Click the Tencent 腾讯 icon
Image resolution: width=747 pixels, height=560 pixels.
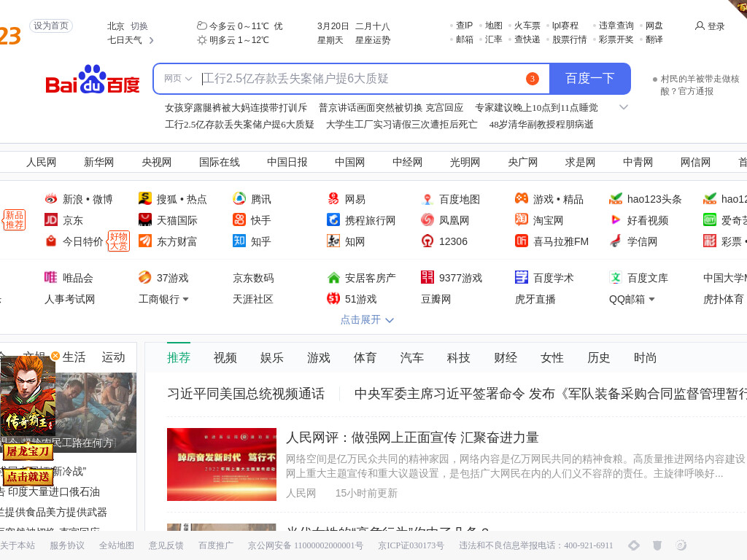[x=239, y=198]
